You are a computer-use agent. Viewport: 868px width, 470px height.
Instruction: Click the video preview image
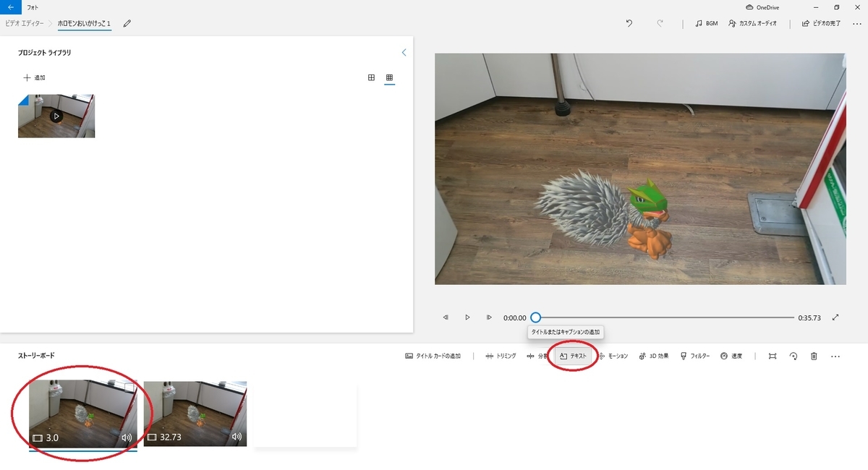640,168
